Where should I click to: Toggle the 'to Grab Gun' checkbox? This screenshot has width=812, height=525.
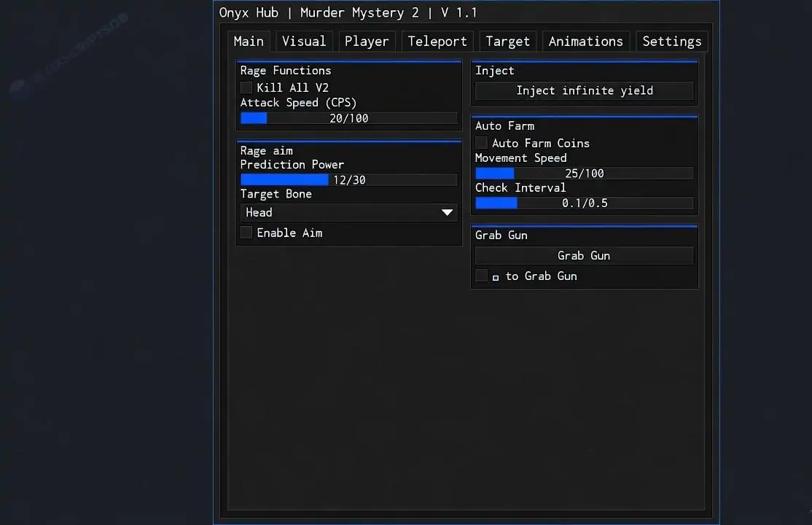click(482, 275)
